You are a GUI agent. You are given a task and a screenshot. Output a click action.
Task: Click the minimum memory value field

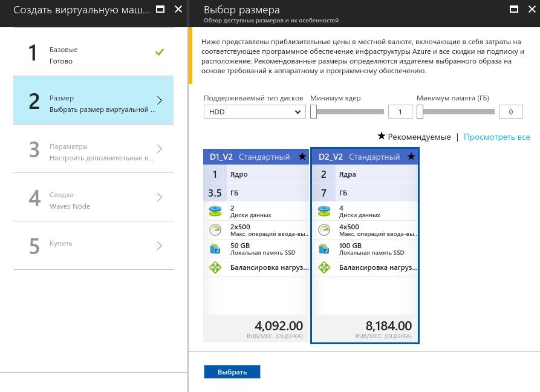(x=511, y=112)
